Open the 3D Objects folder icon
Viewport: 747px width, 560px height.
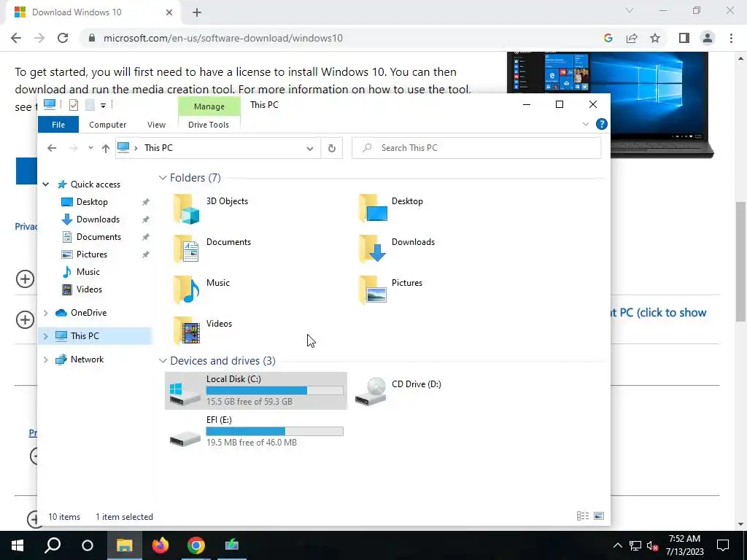[186, 209]
